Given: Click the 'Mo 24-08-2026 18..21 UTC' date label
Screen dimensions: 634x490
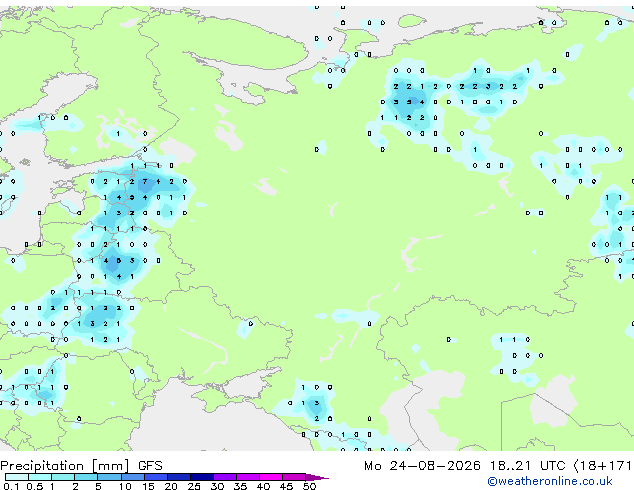Looking at the screenshot, I should point(465,466).
